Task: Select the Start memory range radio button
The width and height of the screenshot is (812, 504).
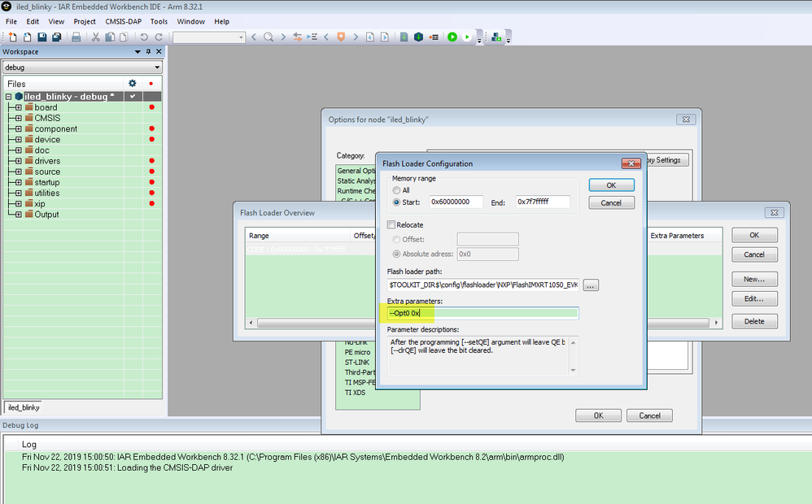Action: [397, 202]
